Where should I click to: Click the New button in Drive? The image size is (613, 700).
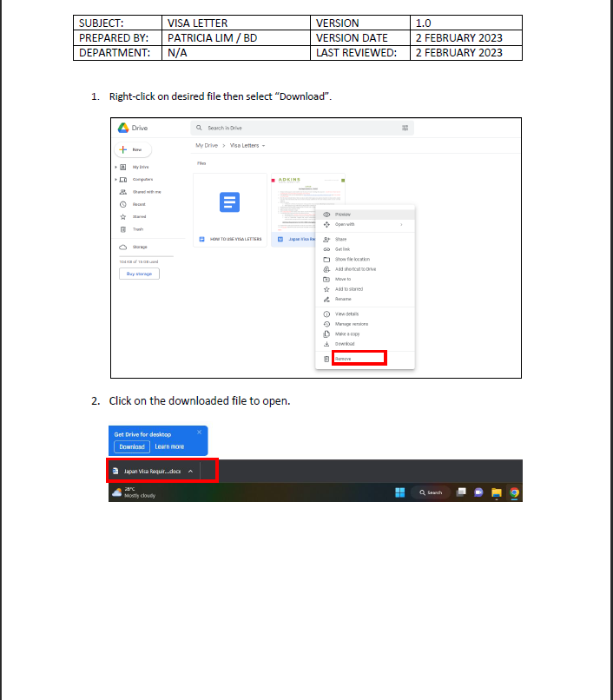(133, 149)
